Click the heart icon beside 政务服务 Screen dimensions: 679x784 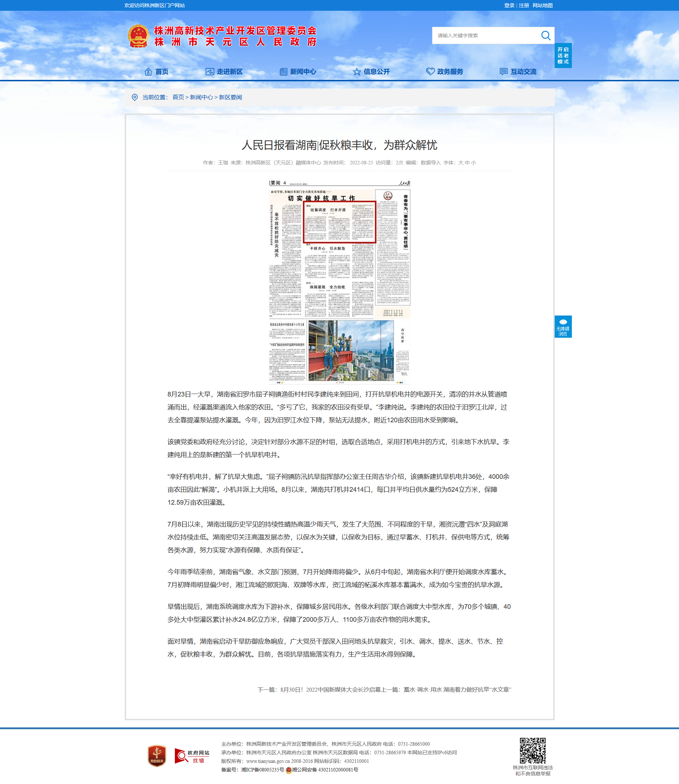point(430,72)
